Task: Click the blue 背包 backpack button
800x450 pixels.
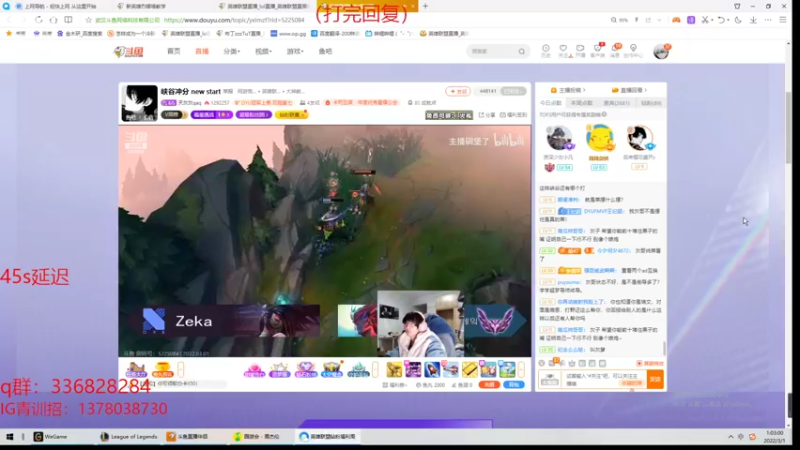Action: 514,385
